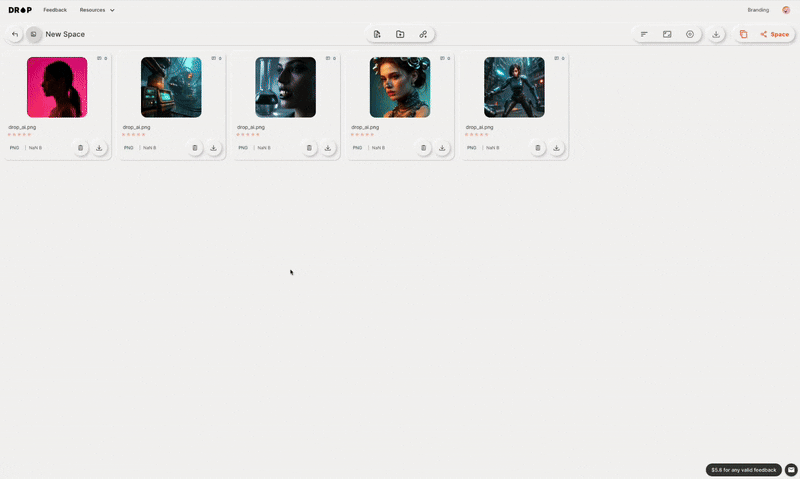Click the orange Space share button
Viewport: 800px width, 479px height.
click(774, 34)
